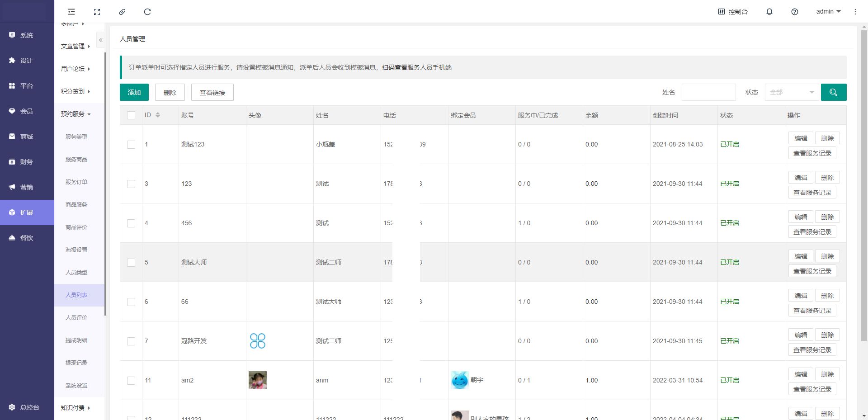Screen dimensions: 868x420
Task: Collapse the submenu with double-arrow icon
Action: (x=101, y=40)
